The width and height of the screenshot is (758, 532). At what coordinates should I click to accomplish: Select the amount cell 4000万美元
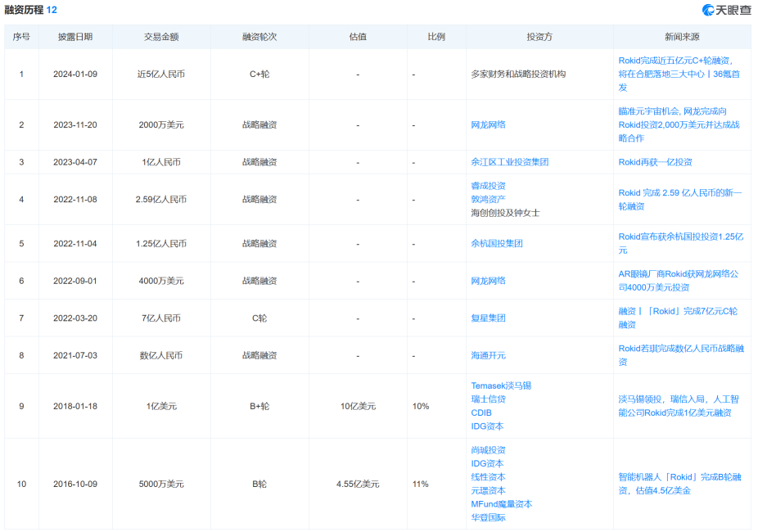point(161,281)
